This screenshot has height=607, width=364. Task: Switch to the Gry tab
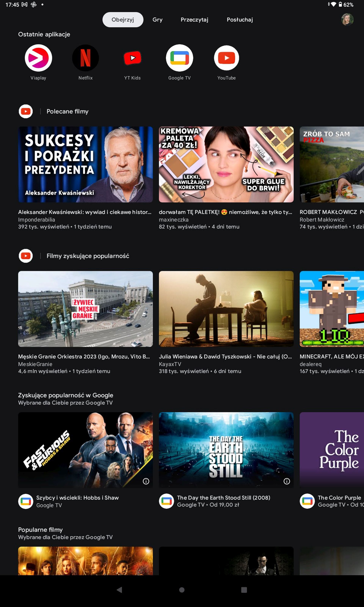158,20
